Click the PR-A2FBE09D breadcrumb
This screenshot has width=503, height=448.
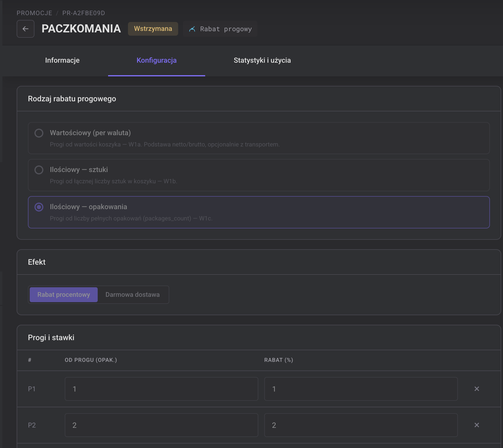click(x=84, y=13)
